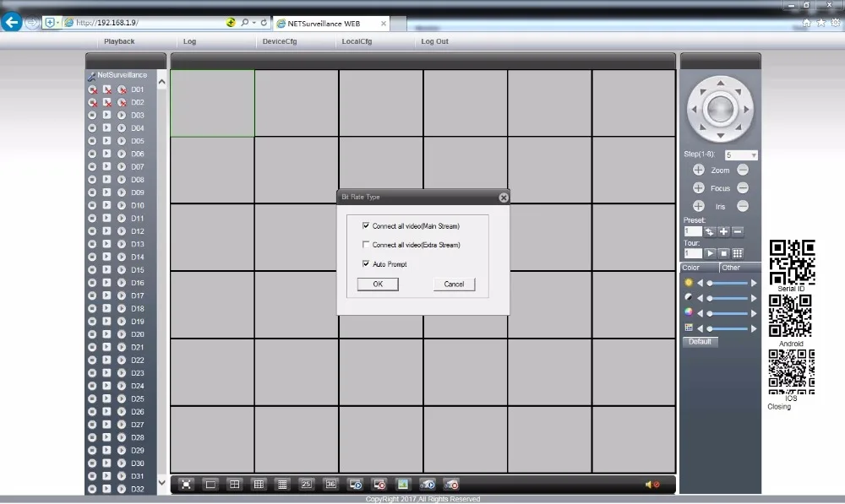Image resolution: width=845 pixels, height=504 pixels.
Task: Select 36-window layout
Action: click(331, 484)
